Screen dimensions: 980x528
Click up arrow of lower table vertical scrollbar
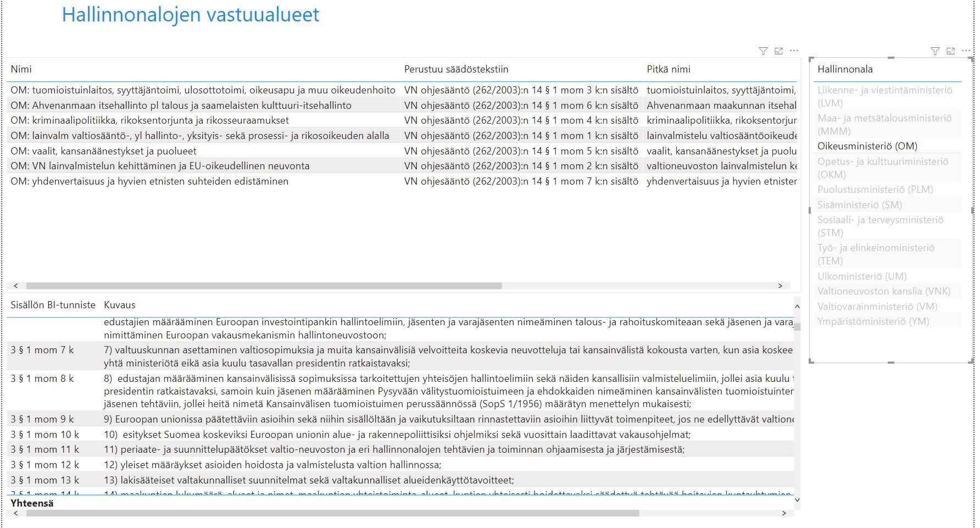click(797, 306)
